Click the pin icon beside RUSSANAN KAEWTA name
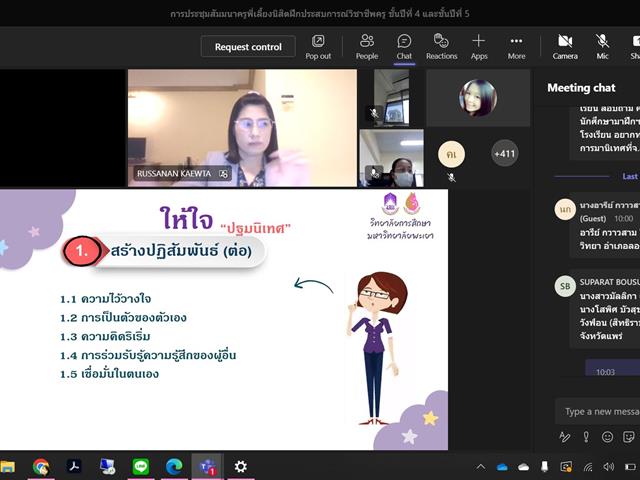 click(x=223, y=174)
